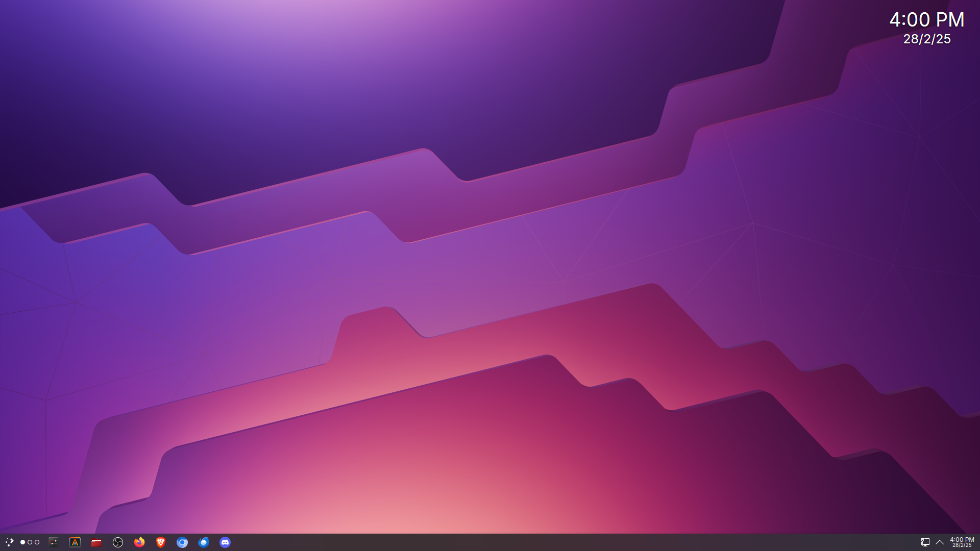Open the Plasma application launcher
Image resolution: width=980 pixels, height=551 pixels.
tap(9, 542)
